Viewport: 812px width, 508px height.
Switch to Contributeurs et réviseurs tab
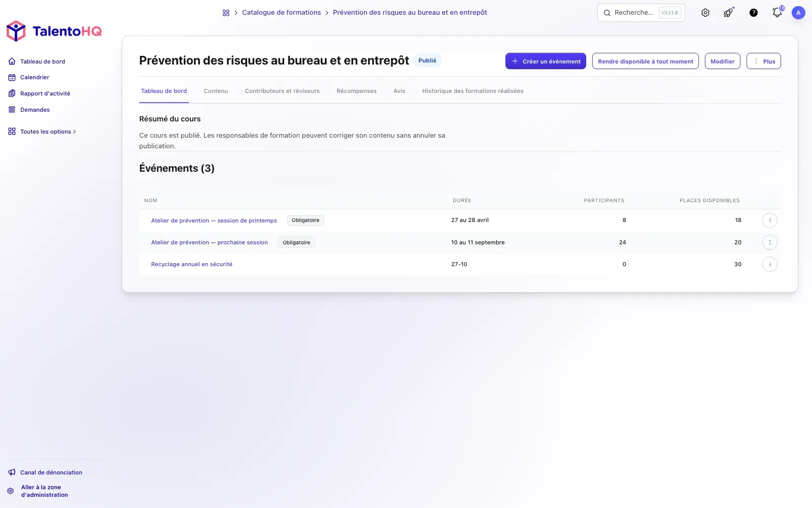click(282, 91)
